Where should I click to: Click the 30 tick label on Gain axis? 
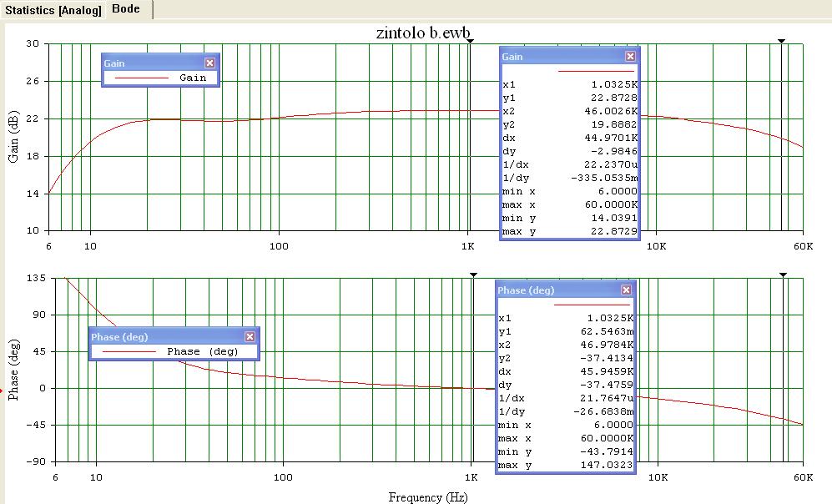(x=33, y=43)
